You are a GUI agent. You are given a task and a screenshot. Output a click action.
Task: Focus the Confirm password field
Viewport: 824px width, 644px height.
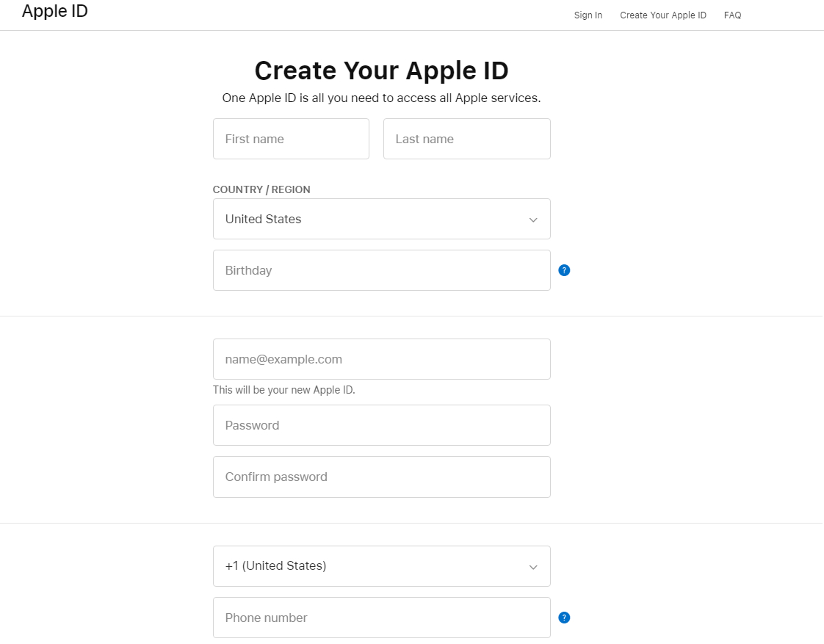(381, 477)
